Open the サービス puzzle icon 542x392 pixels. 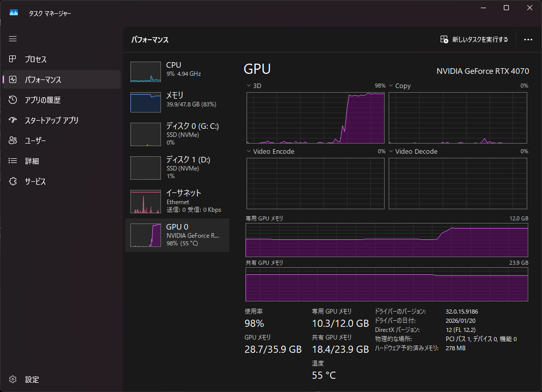pyautogui.click(x=13, y=181)
